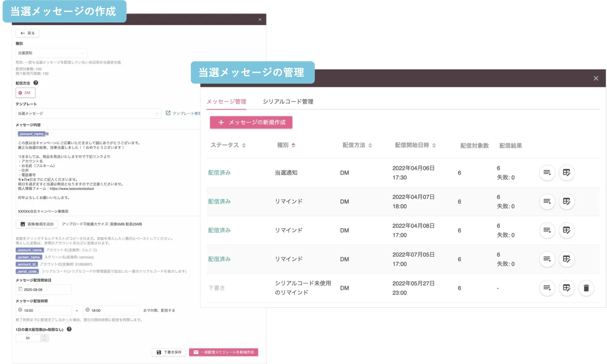Screen dimensions: 607x364
Task: Click シリアルコード未使用のリマインド type cell
Action: tap(303, 288)
